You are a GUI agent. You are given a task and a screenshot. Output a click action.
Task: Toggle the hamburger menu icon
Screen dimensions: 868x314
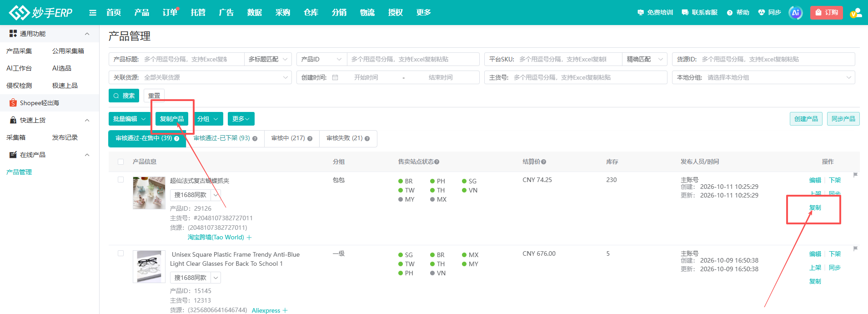(93, 13)
